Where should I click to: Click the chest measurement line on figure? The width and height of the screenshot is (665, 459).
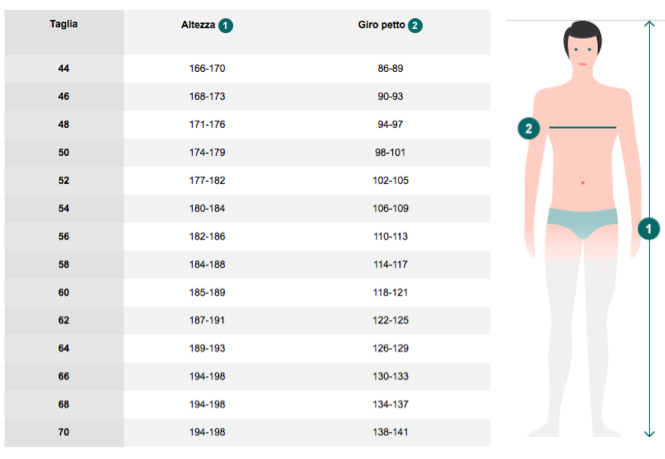point(582,128)
